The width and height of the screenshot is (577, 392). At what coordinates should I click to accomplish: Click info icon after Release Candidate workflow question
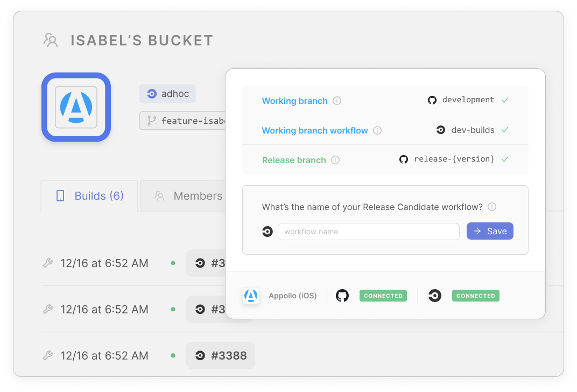(x=491, y=207)
